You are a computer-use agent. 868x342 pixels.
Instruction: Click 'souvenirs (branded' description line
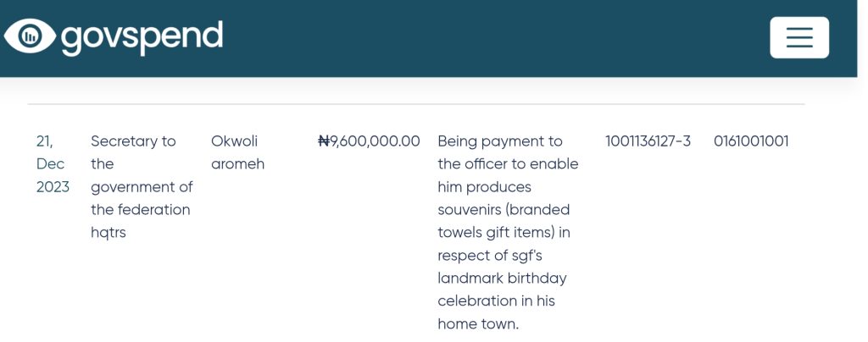tap(504, 210)
